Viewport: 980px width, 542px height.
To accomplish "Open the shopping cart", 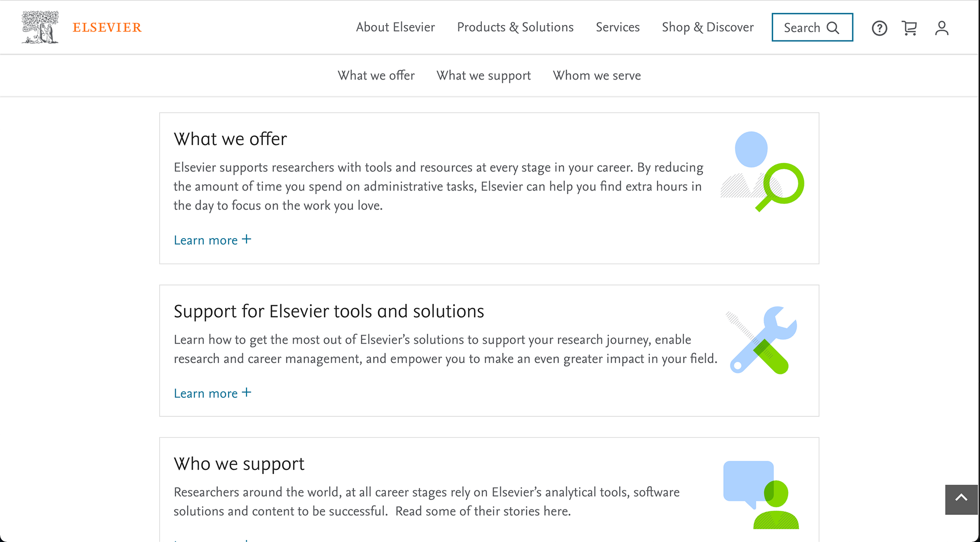I will [x=910, y=28].
